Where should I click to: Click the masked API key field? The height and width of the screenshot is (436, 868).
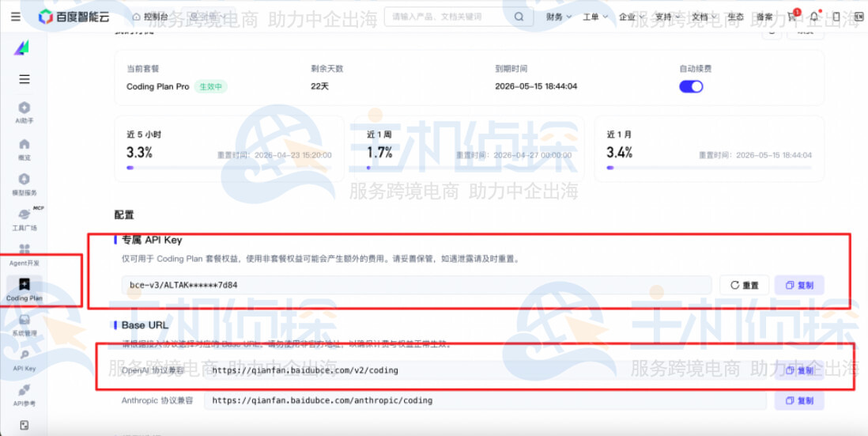point(417,286)
